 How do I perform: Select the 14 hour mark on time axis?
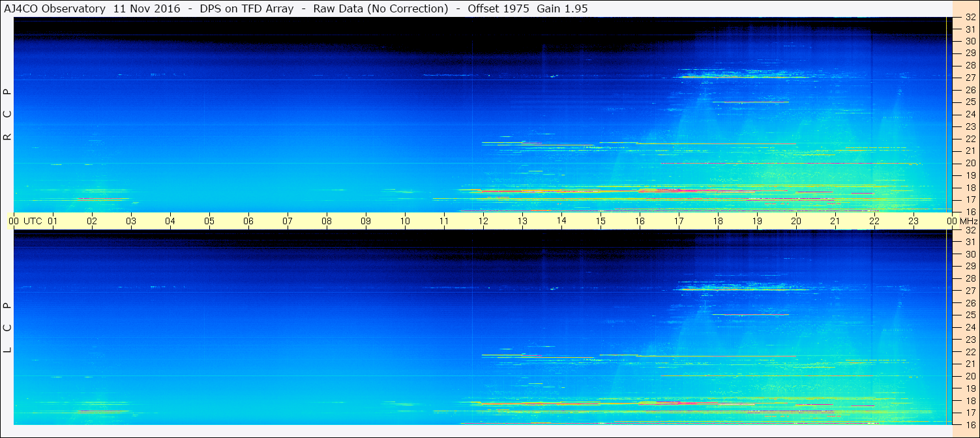[x=561, y=221]
